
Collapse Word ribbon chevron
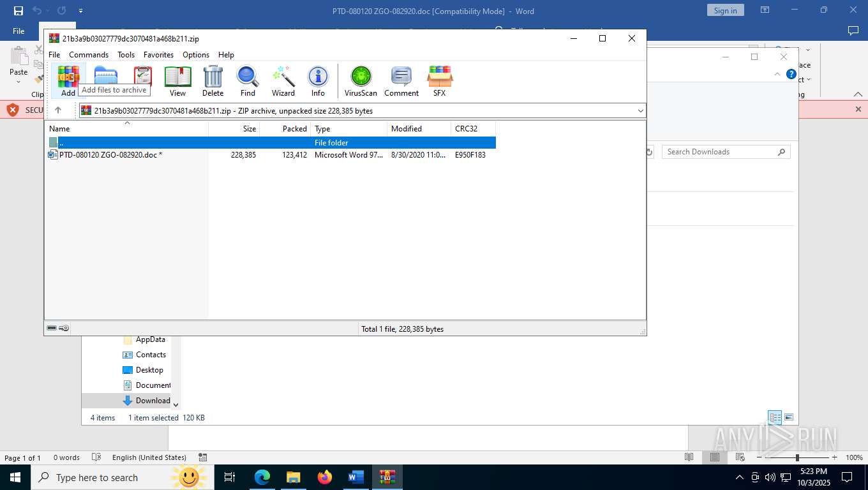pos(858,93)
